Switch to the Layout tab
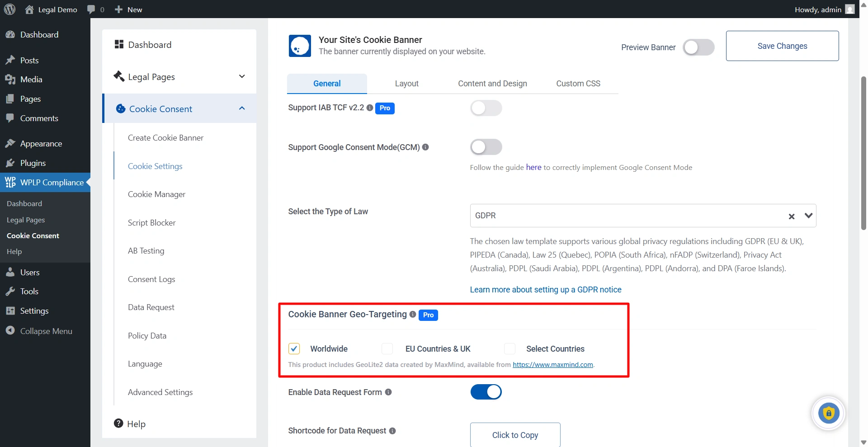Screen dimensions: 868x447 [x=406, y=84]
